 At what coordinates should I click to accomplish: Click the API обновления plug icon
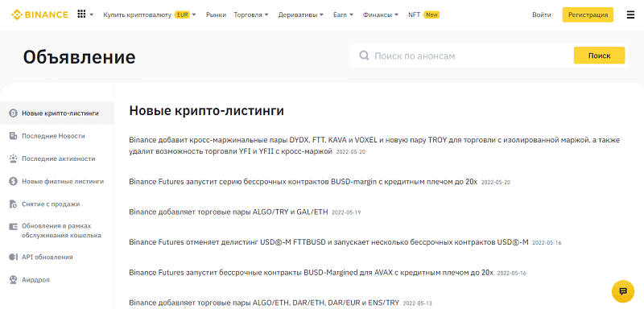click(x=13, y=257)
